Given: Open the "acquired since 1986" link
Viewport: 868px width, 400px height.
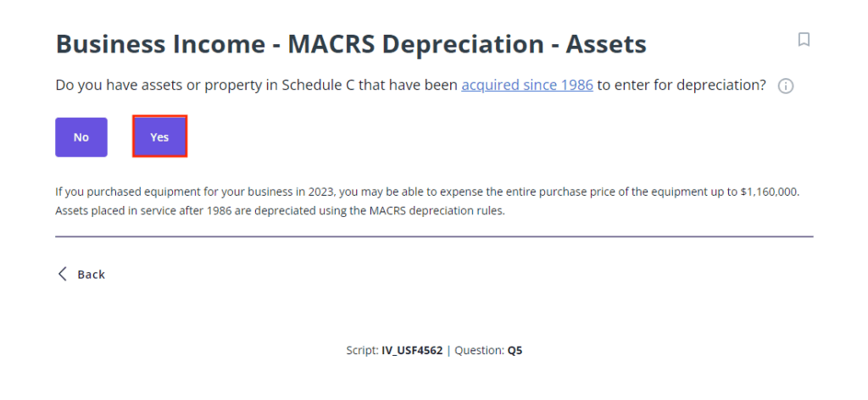Looking at the screenshot, I should pos(527,86).
